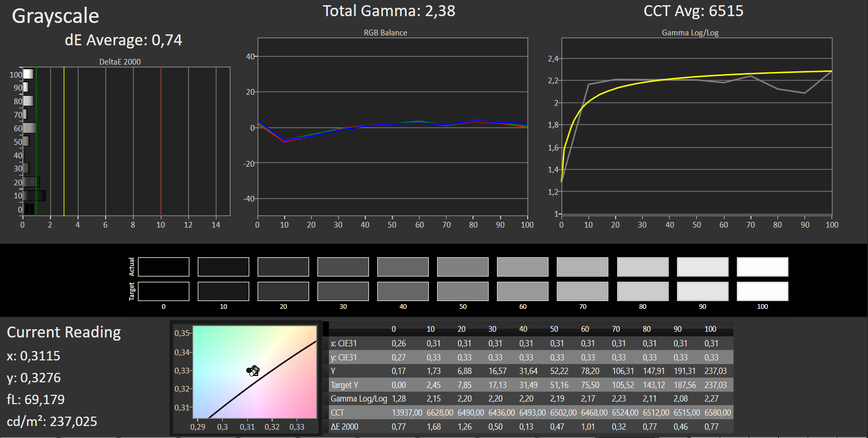Click the RGB Balance chart title

coord(386,32)
